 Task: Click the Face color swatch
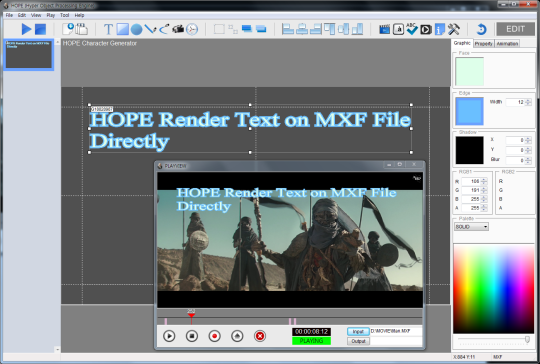point(469,71)
